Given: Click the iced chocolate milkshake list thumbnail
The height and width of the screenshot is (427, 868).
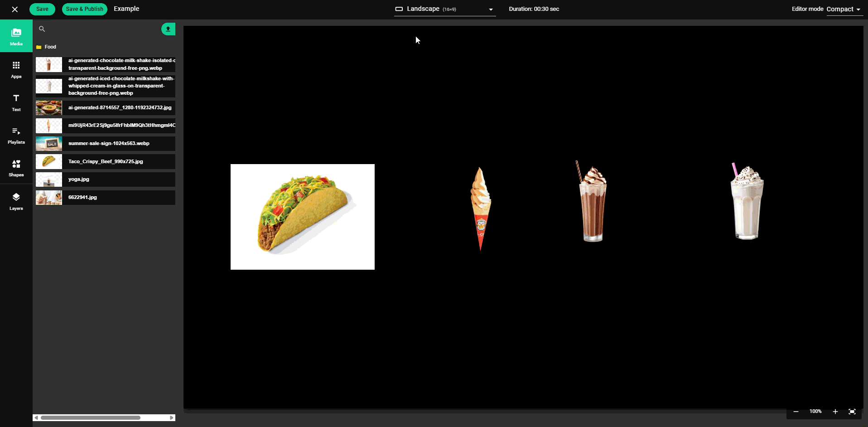Looking at the screenshot, I should click(49, 86).
